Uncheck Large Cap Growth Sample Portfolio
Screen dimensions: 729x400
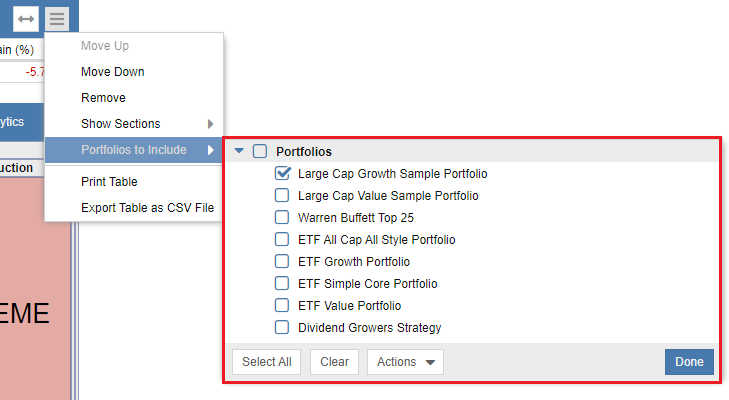pos(282,173)
